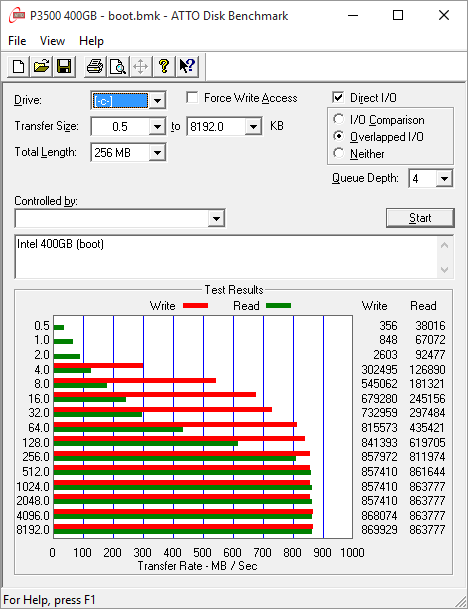Image resolution: width=468 pixels, height=609 pixels.
Task: Choose the Neither radio option
Action: point(339,153)
